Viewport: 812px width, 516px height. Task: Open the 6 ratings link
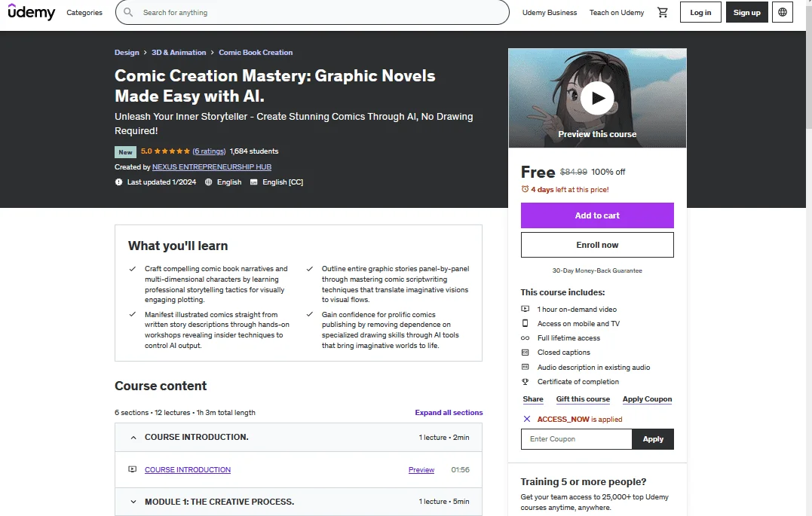click(x=209, y=151)
